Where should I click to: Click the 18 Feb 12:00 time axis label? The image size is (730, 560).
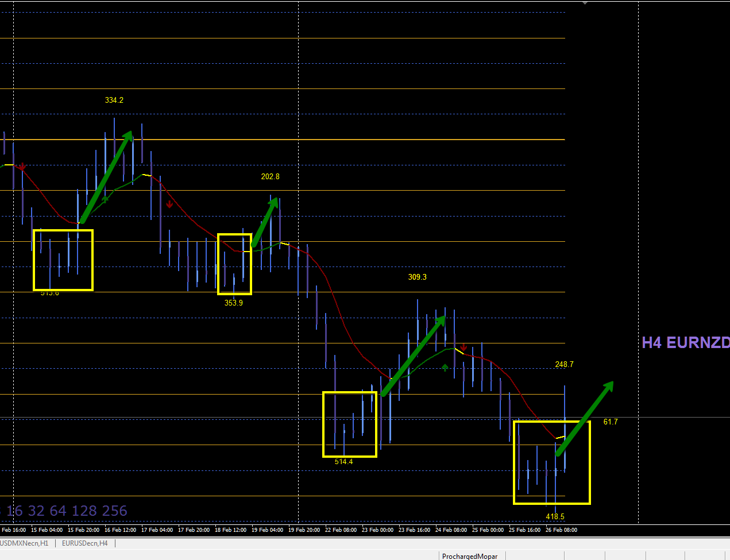pyautogui.click(x=231, y=530)
